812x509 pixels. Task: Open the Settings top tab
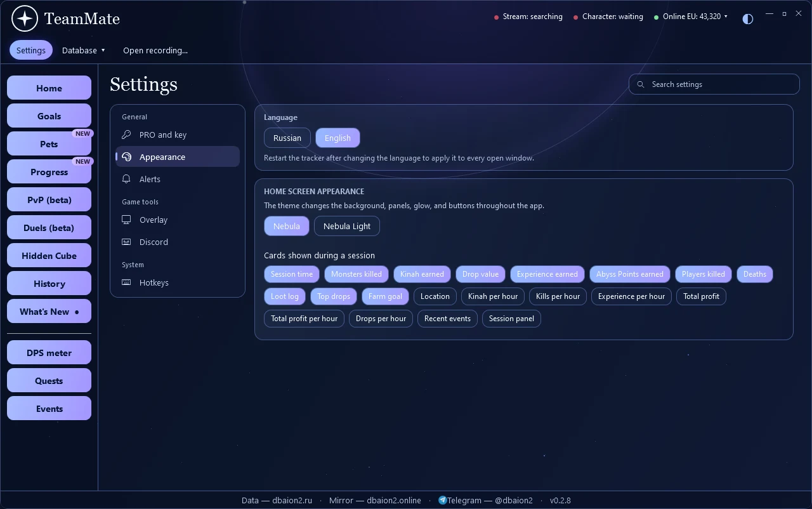[x=31, y=50]
